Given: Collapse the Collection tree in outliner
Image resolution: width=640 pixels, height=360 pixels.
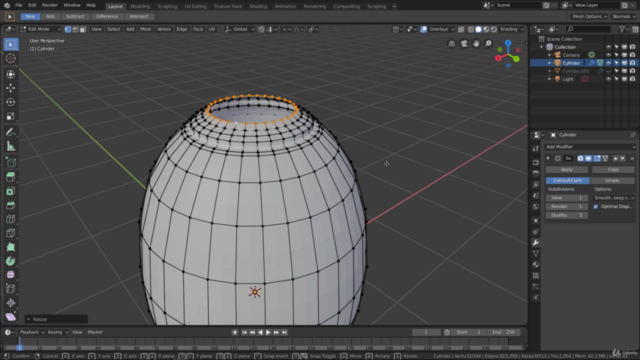Looking at the screenshot, I should pos(542,47).
